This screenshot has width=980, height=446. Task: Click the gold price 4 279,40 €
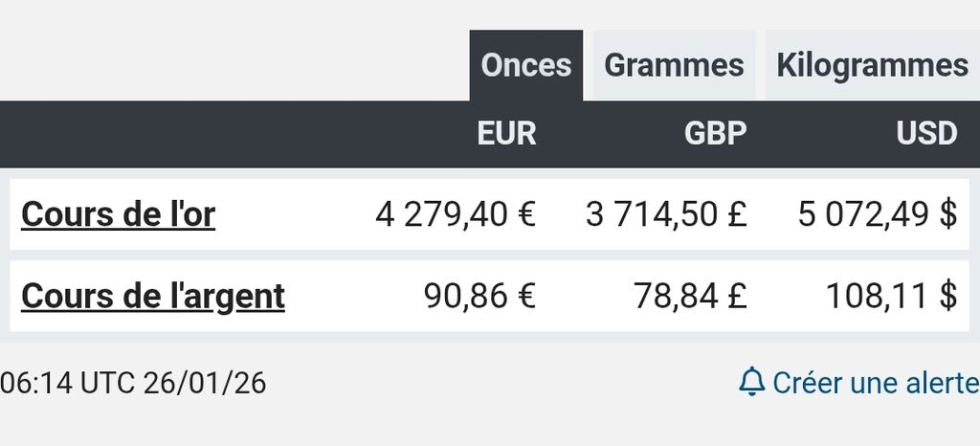(x=456, y=214)
